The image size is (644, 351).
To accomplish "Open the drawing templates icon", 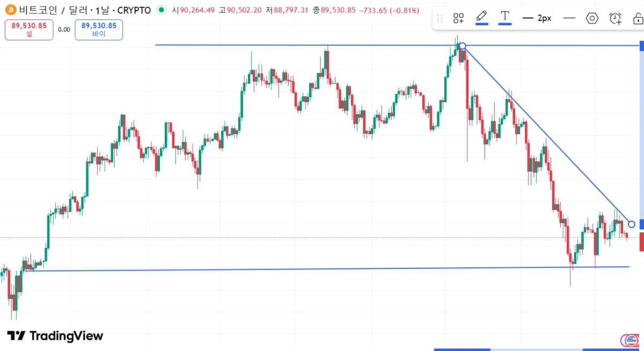I will [458, 18].
